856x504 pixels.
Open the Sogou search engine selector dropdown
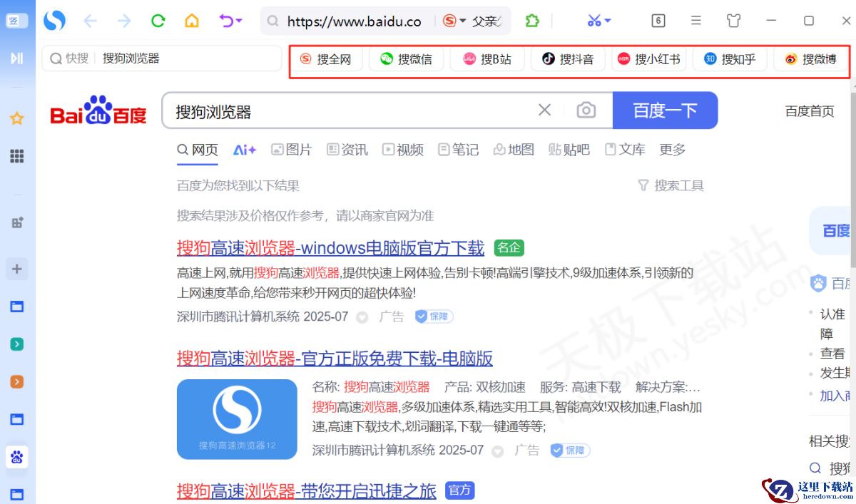point(454,21)
